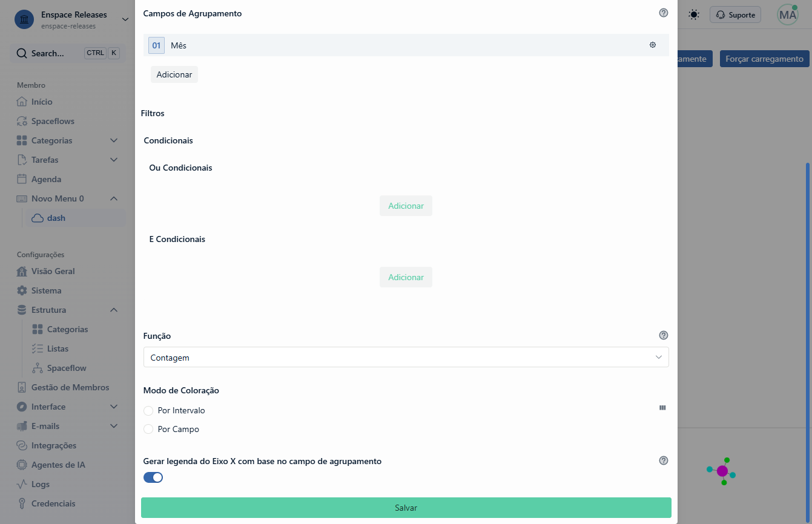
Task: Click the grid icon beside Categorias under Estrutura
Action: pyautogui.click(x=38, y=329)
